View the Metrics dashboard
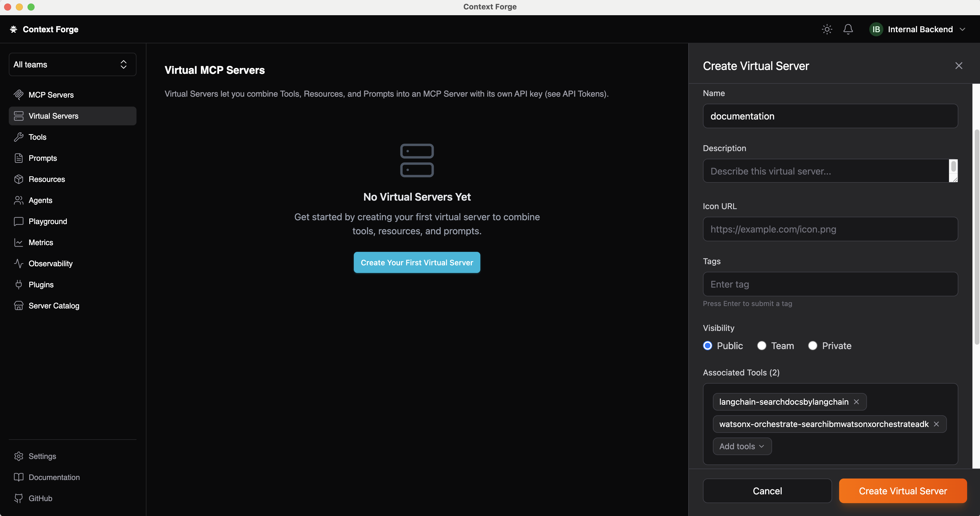 (41, 242)
